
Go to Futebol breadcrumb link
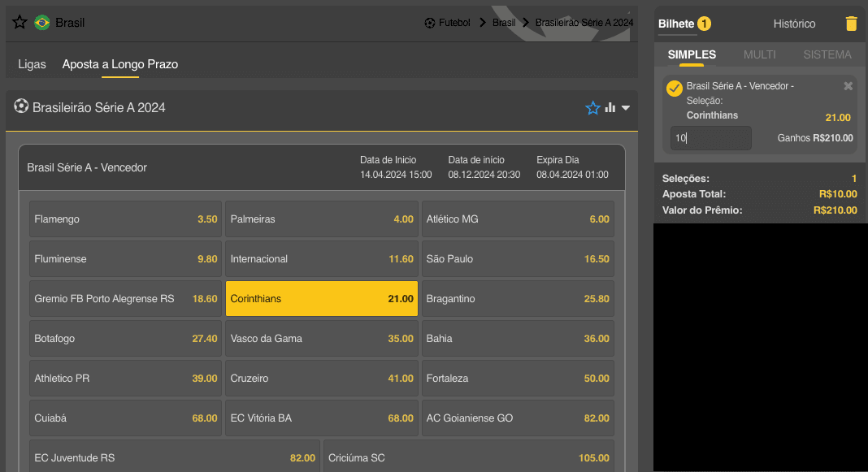(454, 23)
